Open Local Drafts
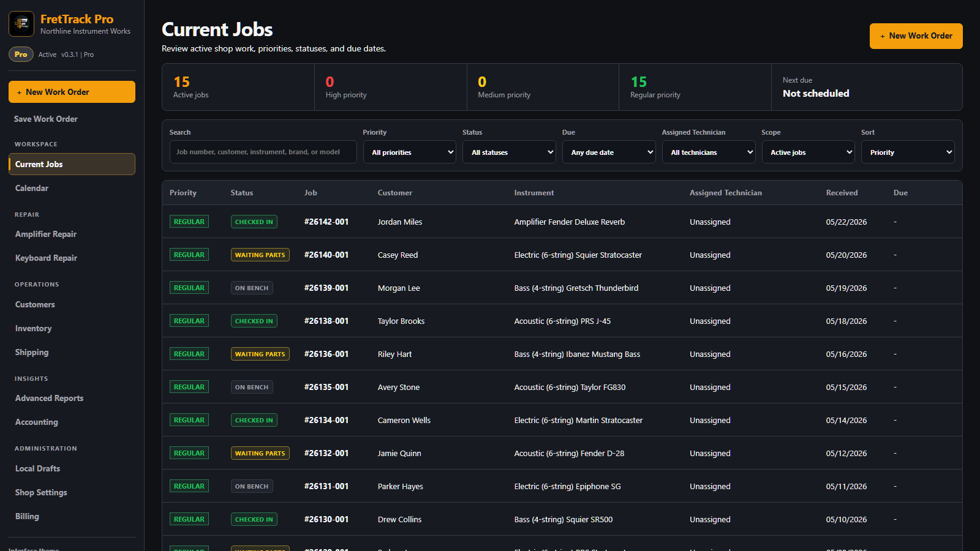The height and width of the screenshot is (551, 980). (x=37, y=468)
